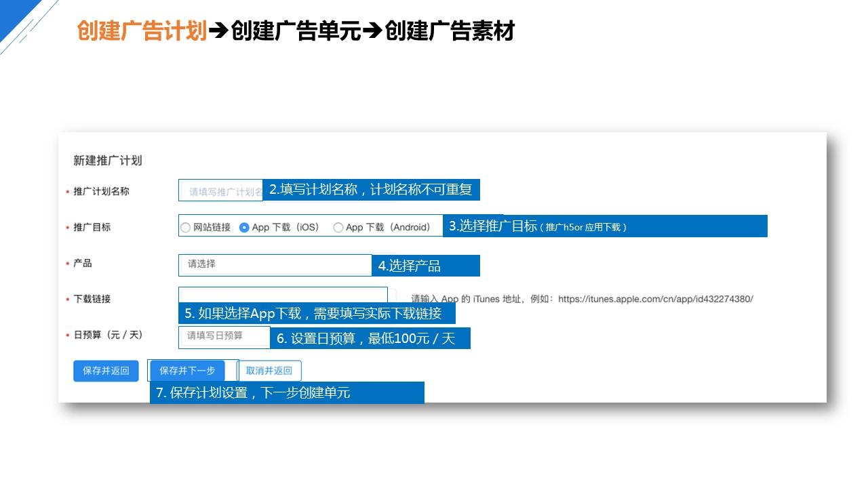Select the 创建广告素材 step title
868x488 pixels.
click(450, 31)
